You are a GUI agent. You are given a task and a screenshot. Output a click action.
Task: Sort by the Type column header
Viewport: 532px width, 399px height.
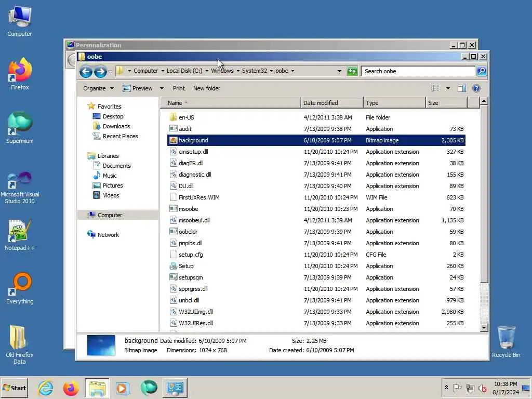[394, 103]
